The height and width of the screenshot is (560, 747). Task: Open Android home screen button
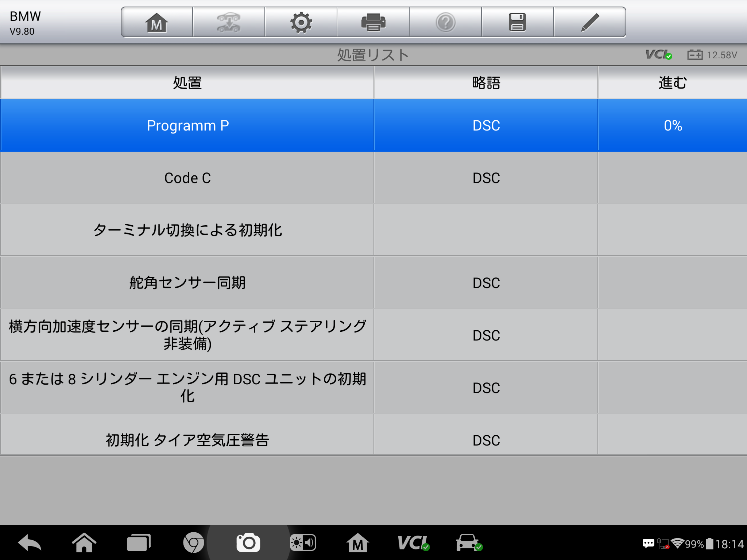pos(84,543)
